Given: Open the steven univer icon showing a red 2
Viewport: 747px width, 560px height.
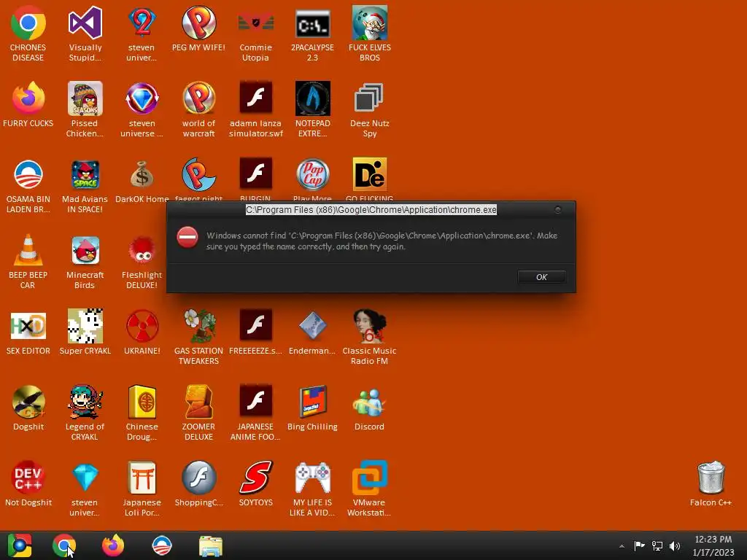Looking at the screenshot, I should (142, 34).
